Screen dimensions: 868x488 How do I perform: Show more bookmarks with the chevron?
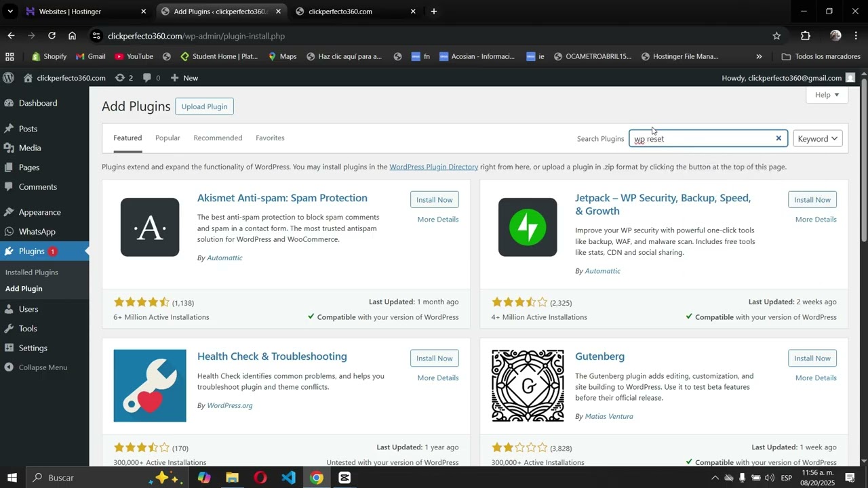click(759, 57)
